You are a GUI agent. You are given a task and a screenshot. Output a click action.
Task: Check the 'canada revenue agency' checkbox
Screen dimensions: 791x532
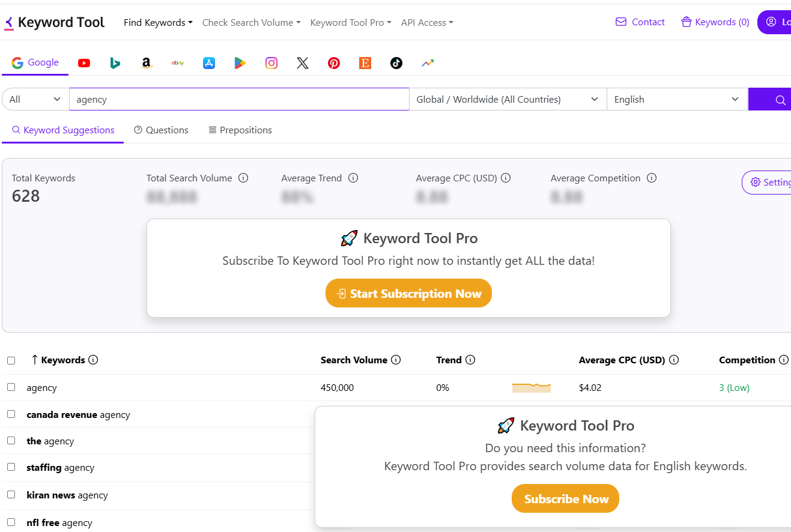(x=11, y=414)
